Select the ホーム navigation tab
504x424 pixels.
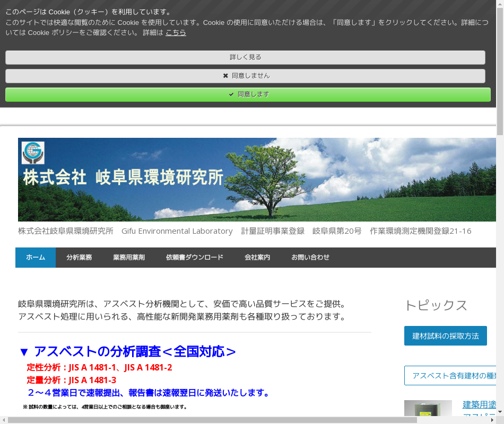click(36, 258)
